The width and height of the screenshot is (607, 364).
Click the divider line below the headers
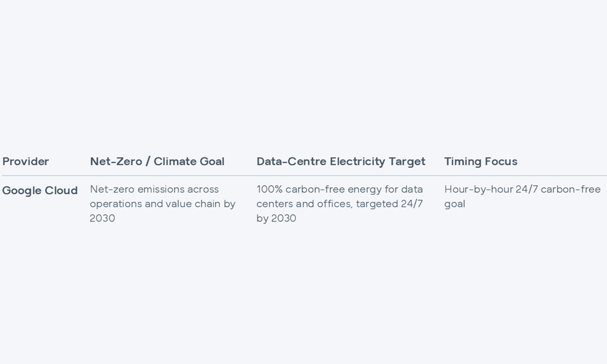304,176
